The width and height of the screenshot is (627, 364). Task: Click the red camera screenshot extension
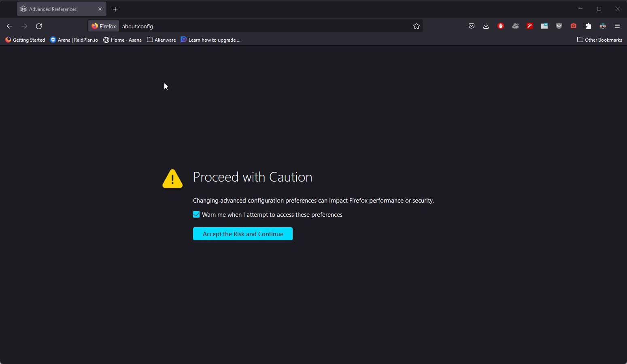(x=574, y=26)
